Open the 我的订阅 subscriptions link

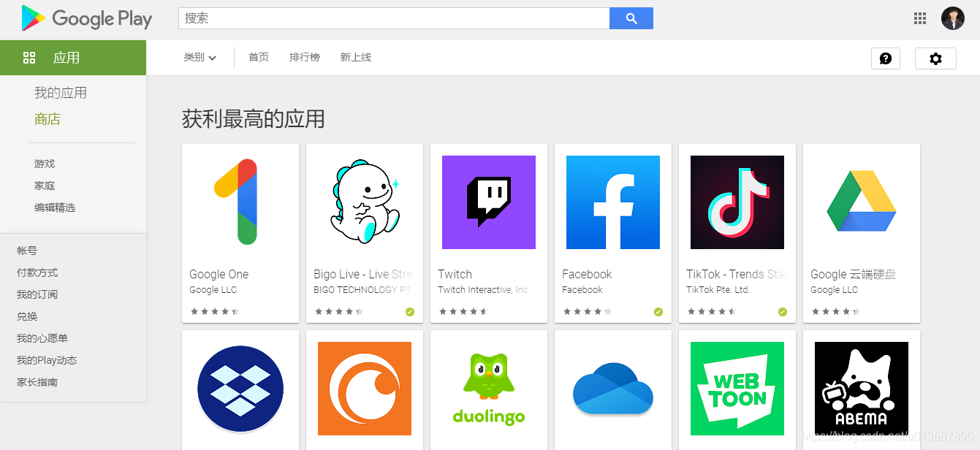37,294
